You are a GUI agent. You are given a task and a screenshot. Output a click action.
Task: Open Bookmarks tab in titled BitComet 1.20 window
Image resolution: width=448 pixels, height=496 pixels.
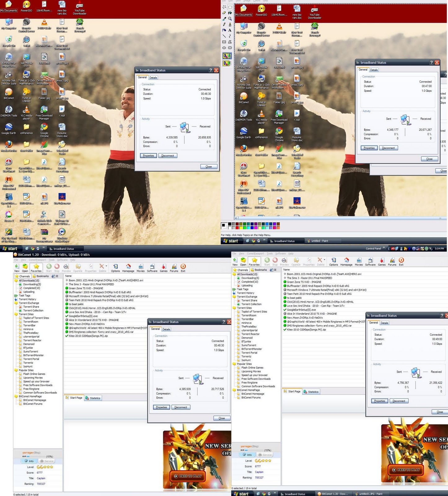[41, 276]
